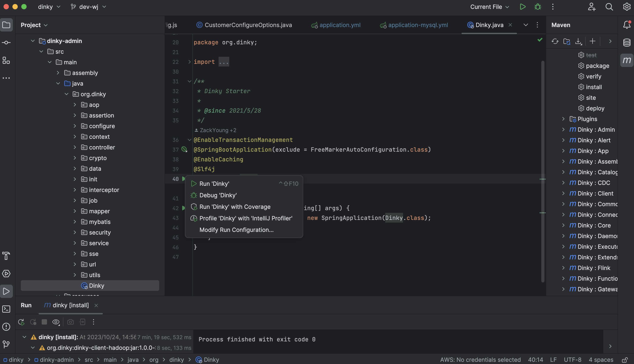The image size is (634, 364).
Task: Collapse the org.dinky package node
Action: point(67,94)
